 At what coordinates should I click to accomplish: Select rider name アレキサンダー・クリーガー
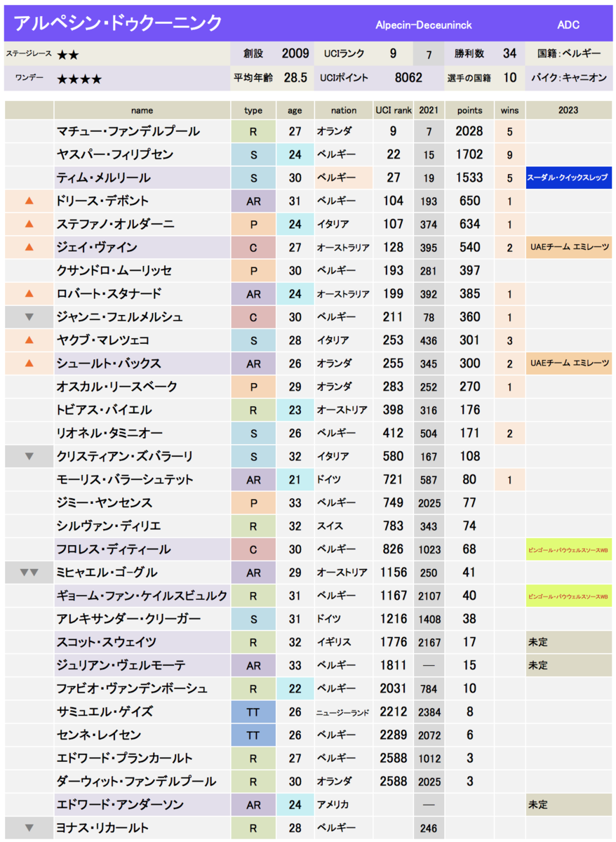click(128, 619)
